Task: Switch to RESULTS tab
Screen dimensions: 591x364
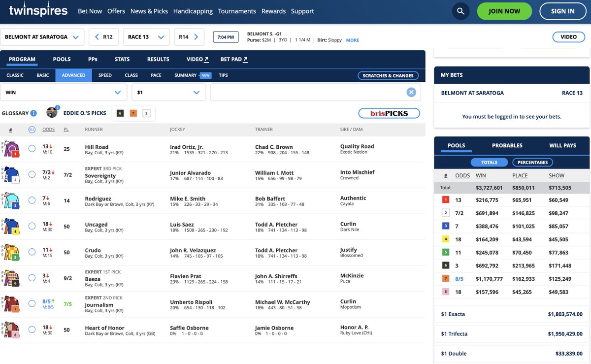Action: (158, 59)
